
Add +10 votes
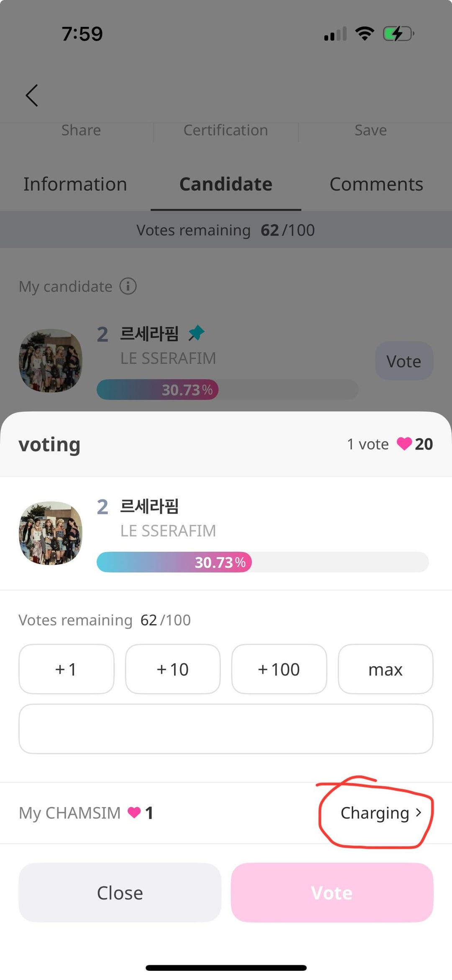[x=172, y=669]
